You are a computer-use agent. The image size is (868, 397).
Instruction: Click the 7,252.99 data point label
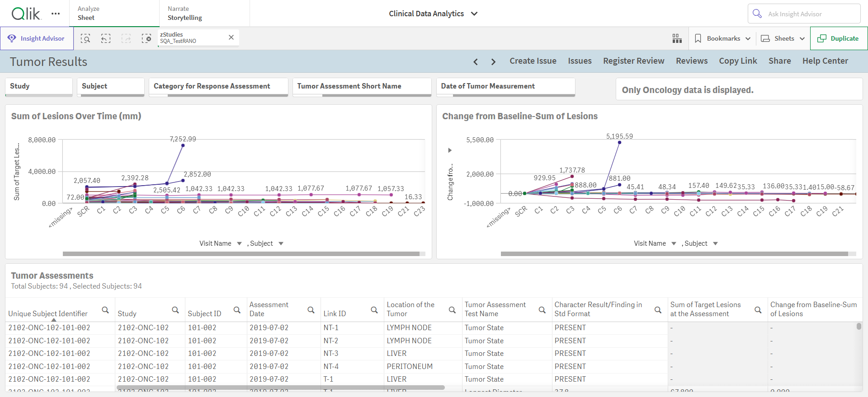point(183,139)
